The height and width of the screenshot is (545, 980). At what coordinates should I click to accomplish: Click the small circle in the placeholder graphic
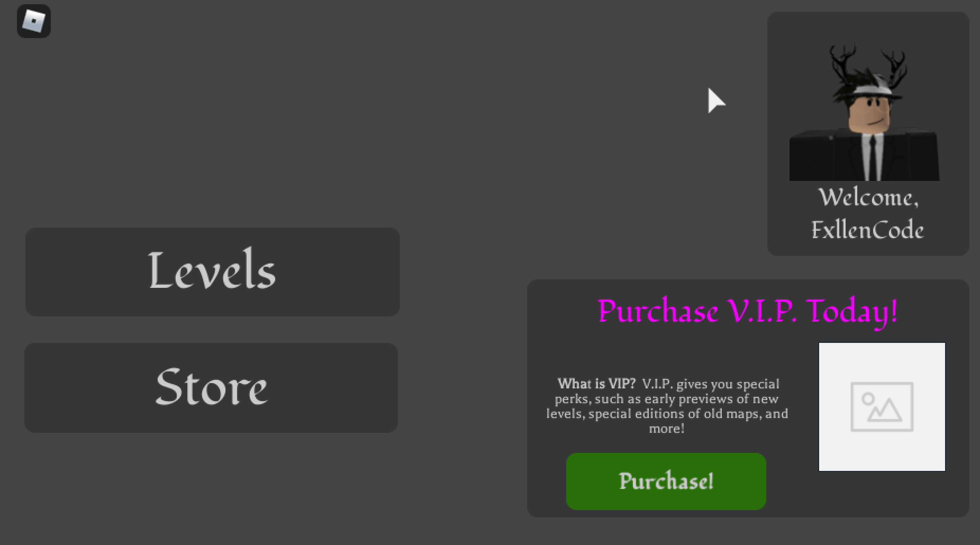point(868,399)
